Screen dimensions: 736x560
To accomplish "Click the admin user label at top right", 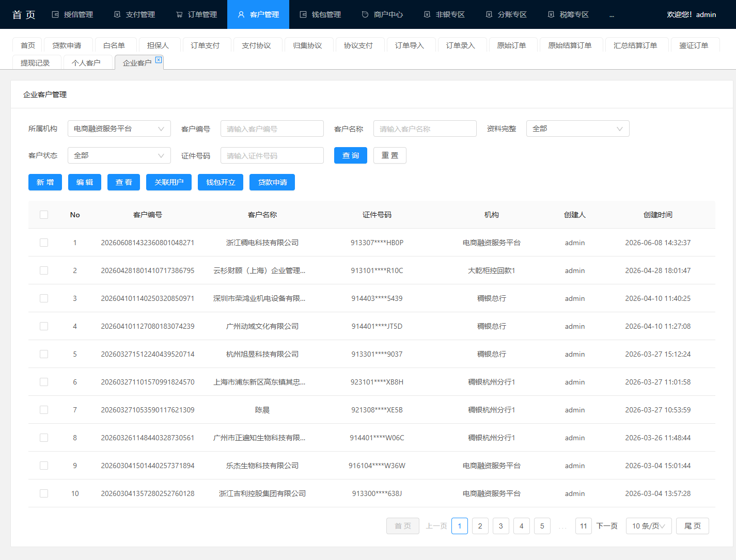I will pyautogui.click(x=706, y=14).
